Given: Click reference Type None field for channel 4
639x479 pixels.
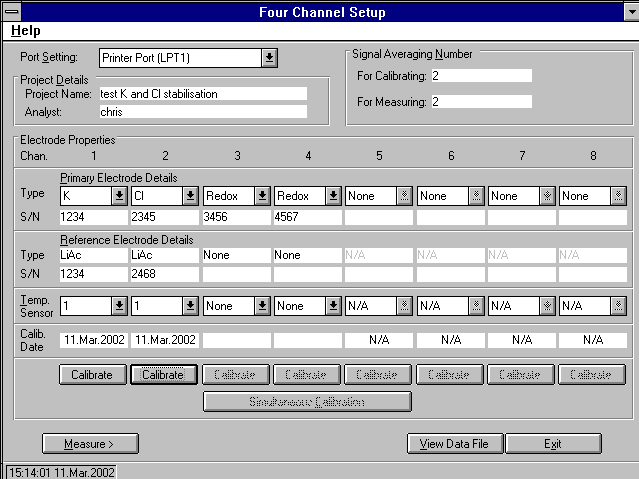Looking at the screenshot, I should (x=308, y=255).
